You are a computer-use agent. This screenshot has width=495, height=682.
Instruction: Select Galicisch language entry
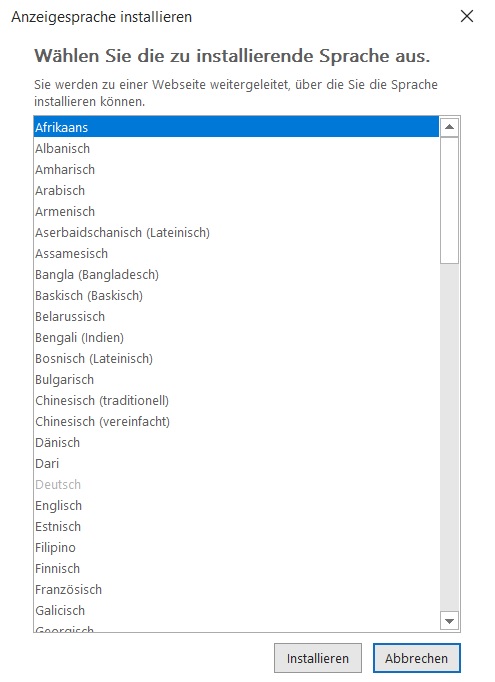236,611
